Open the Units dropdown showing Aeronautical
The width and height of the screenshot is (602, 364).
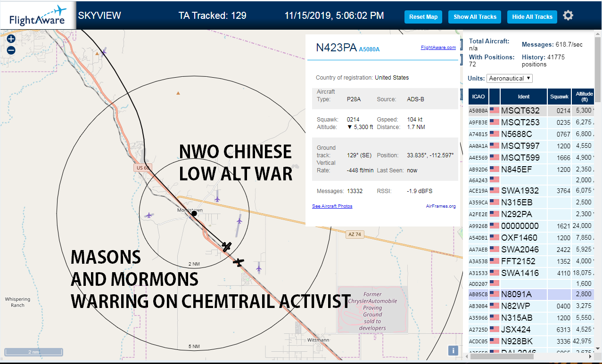click(x=510, y=78)
